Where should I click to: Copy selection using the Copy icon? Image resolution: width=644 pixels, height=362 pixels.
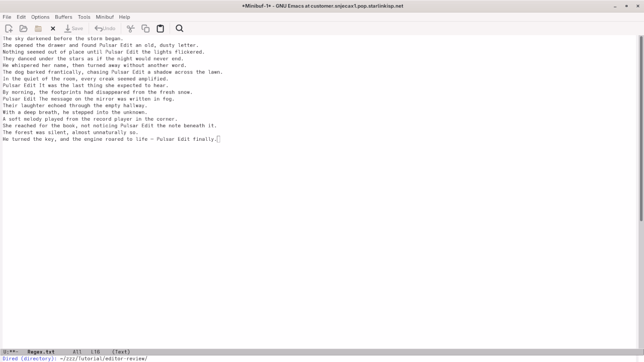pos(145,29)
